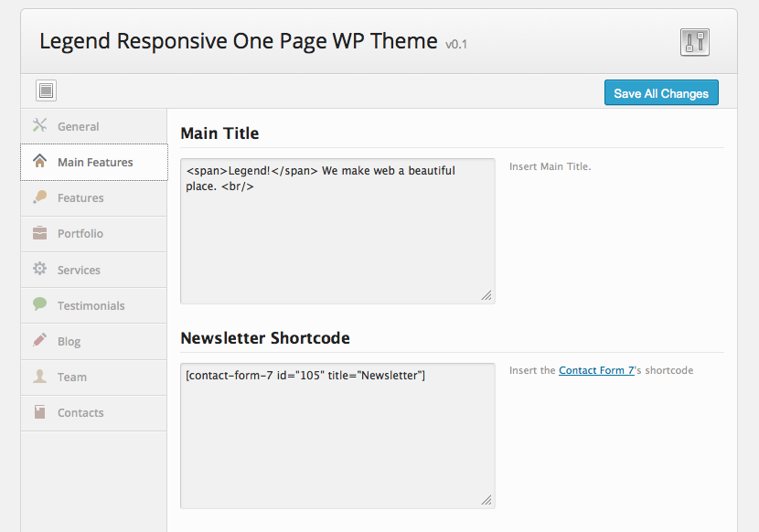759x532 pixels.
Task: Click the expand-all panels icon
Action: (47, 90)
